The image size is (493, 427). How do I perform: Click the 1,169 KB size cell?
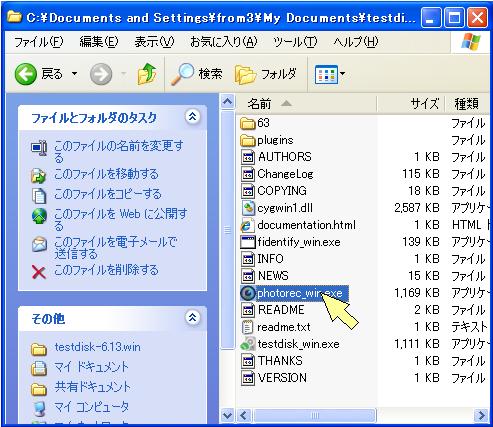click(x=417, y=293)
